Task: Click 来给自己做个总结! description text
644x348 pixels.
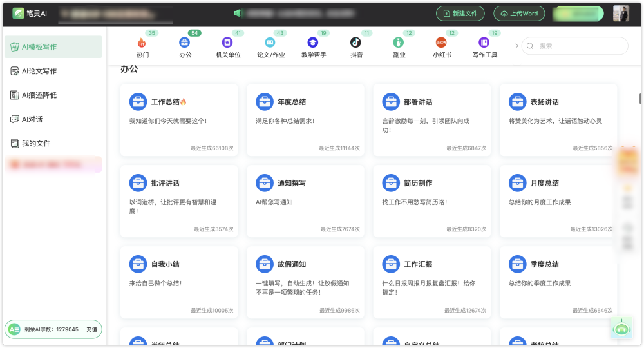Action: 155,284
